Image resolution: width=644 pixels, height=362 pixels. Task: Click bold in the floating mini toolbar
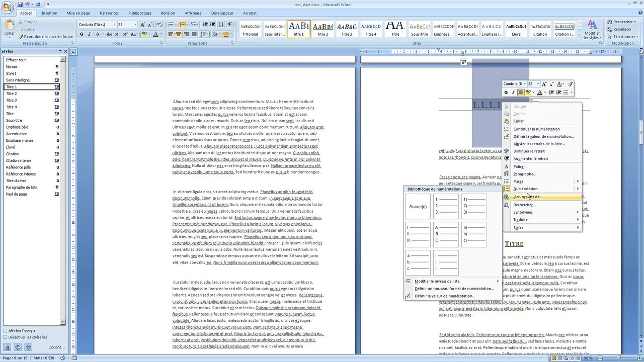point(506,93)
